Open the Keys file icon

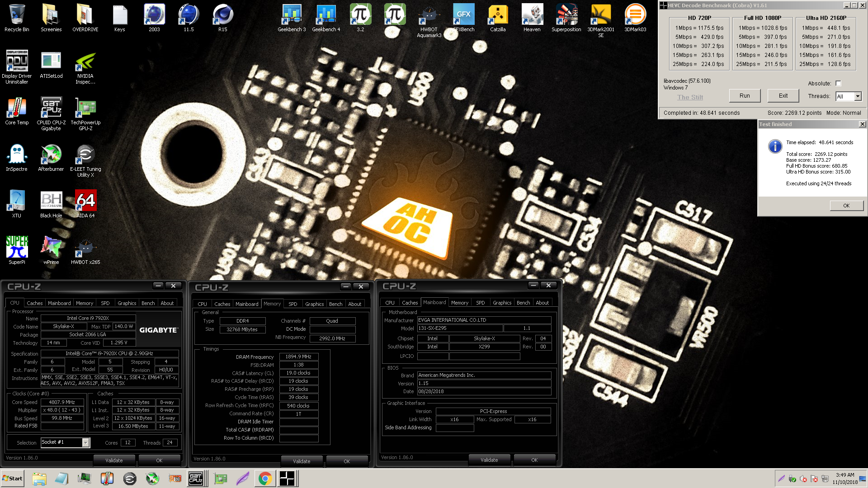tap(120, 18)
